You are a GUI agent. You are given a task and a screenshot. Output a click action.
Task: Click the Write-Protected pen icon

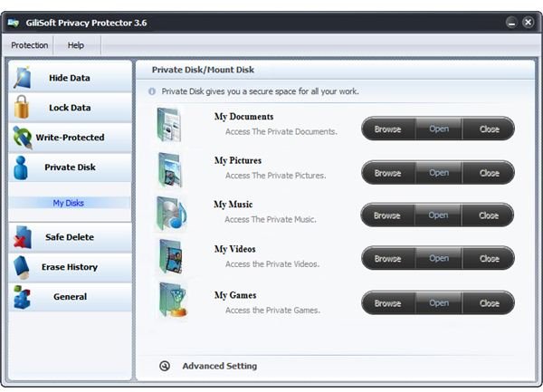[x=23, y=137]
